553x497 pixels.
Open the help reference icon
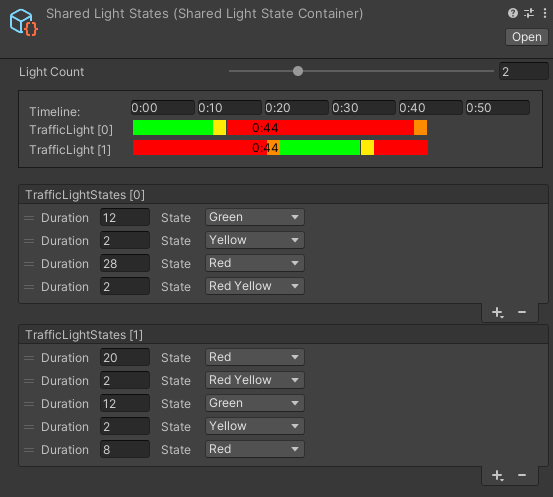(x=513, y=13)
